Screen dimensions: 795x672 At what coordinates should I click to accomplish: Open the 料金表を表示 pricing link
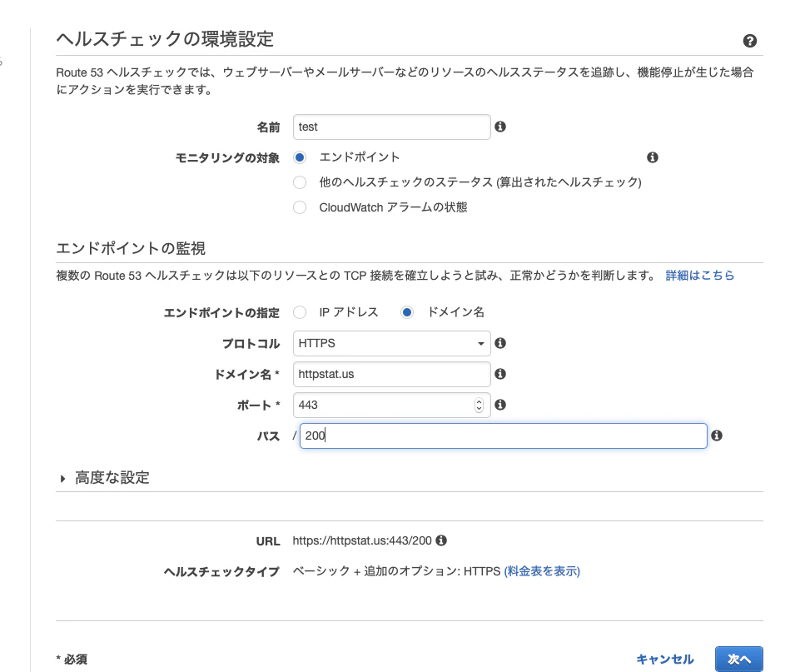(x=542, y=571)
